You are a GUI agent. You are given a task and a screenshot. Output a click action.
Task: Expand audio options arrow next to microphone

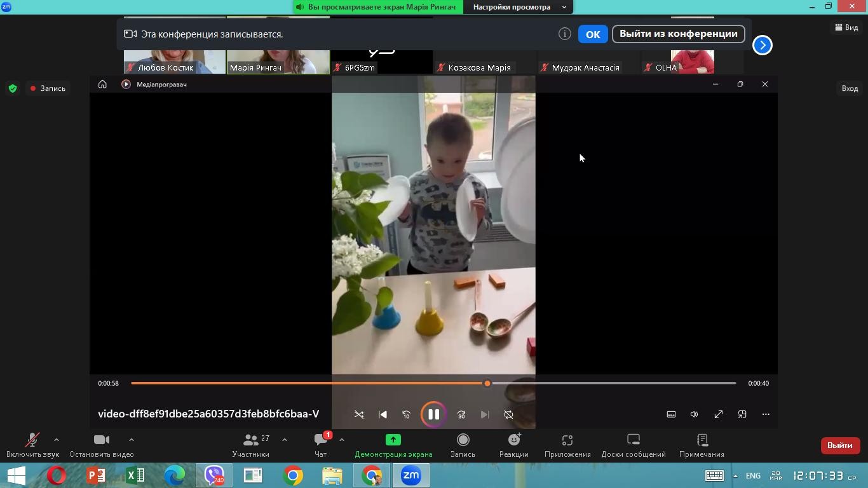tap(57, 440)
